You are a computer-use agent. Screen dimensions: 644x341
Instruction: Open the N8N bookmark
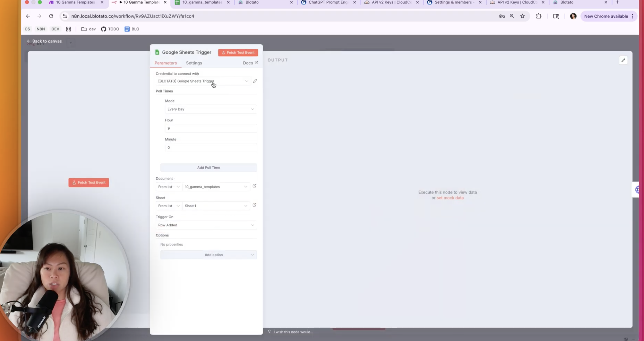tap(41, 29)
